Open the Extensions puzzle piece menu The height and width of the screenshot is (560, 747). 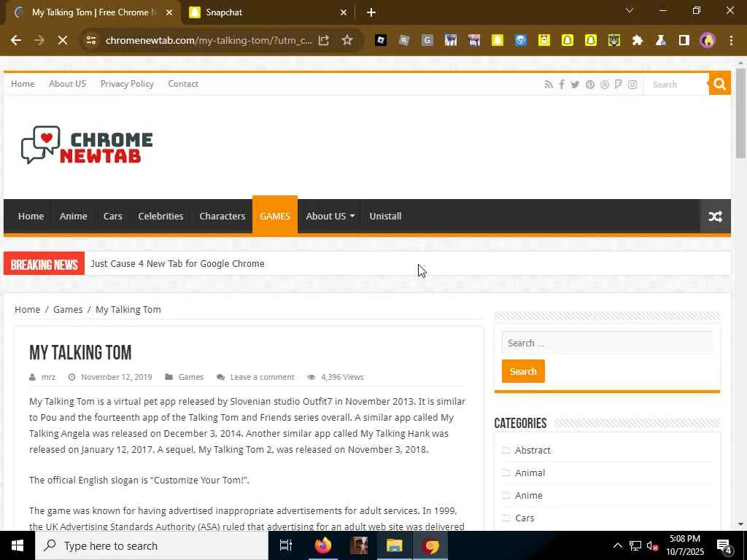(638, 41)
